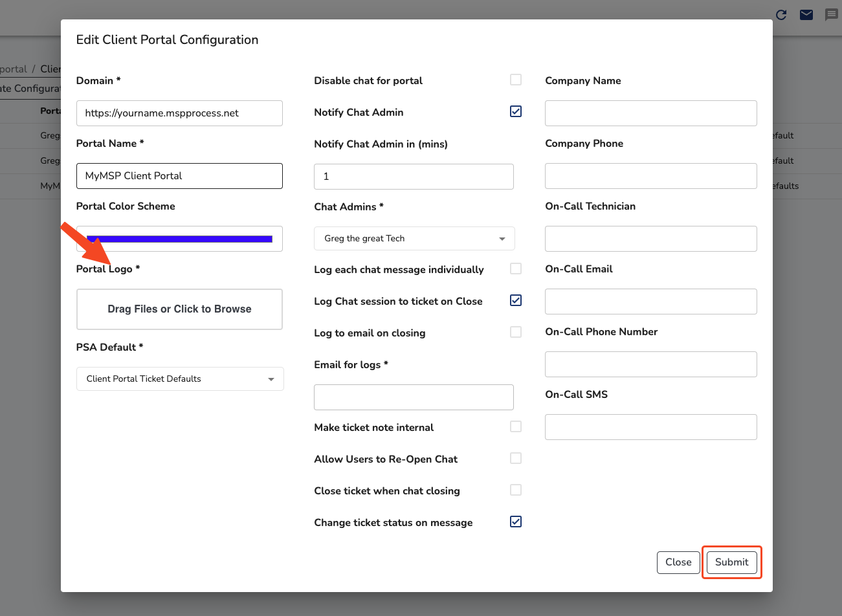Viewport: 842px width, 616px height.
Task: Open the mail notifications icon
Action: [806, 14]
